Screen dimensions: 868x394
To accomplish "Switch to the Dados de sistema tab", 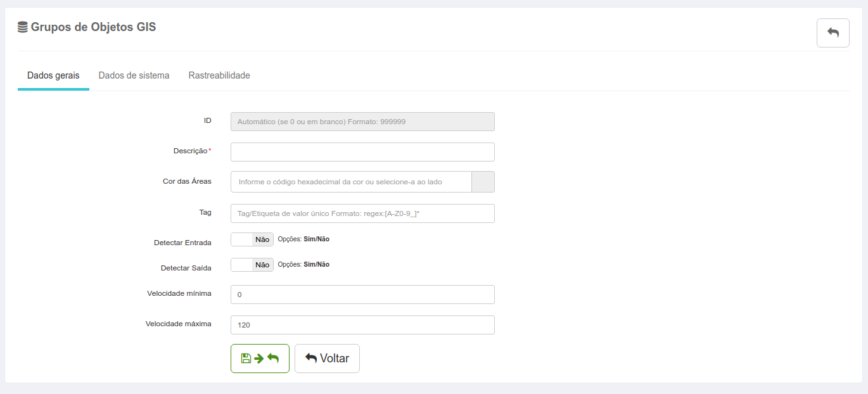I will 134,75.
